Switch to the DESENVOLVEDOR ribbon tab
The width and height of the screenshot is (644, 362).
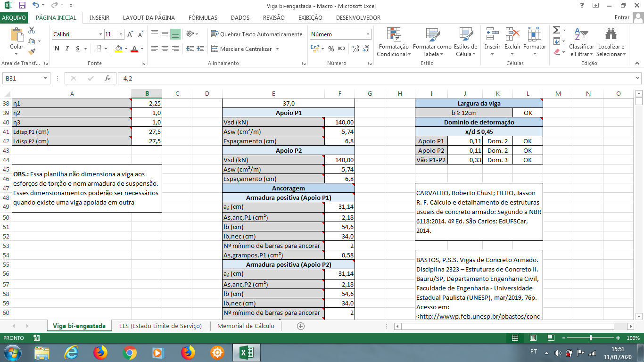tap(358, 17)
